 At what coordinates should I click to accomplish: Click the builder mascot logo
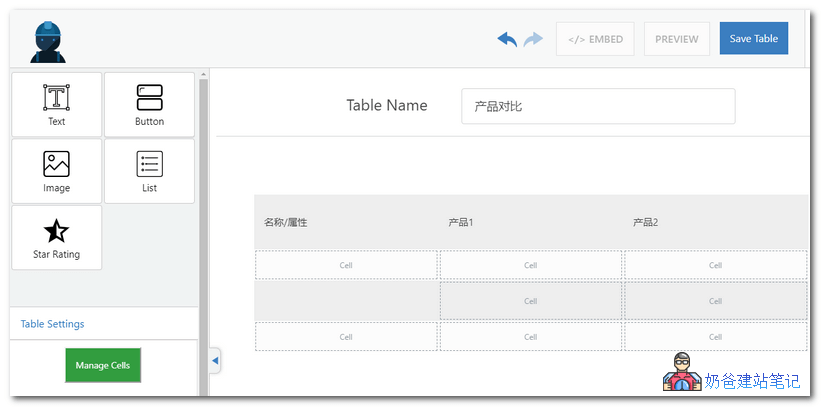pos(48,42)
